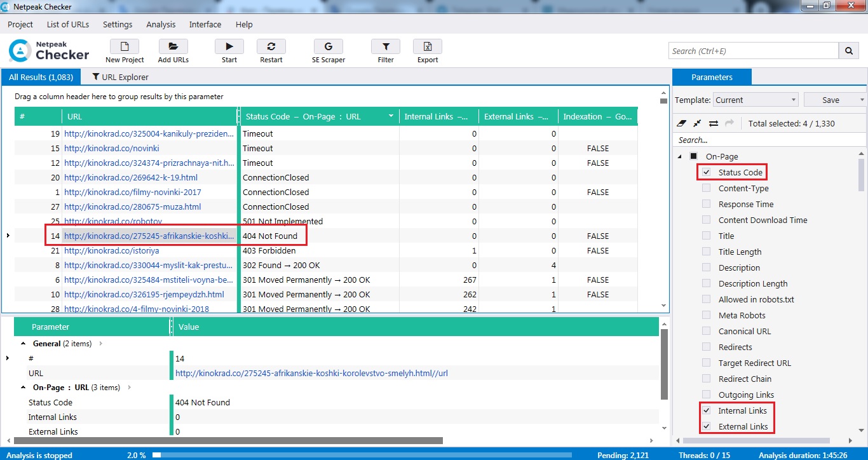Export results with the Export icon
This screenshot has height=460, width=868.
click(x=428, y=46)
